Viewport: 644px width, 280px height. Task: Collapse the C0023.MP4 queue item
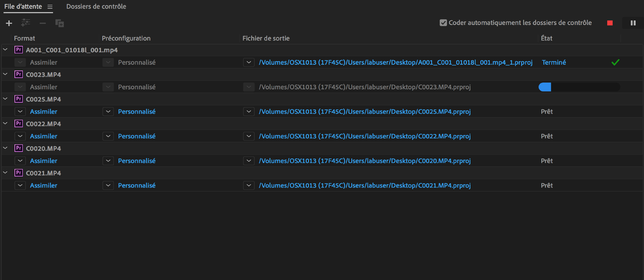tap(5, 74)
